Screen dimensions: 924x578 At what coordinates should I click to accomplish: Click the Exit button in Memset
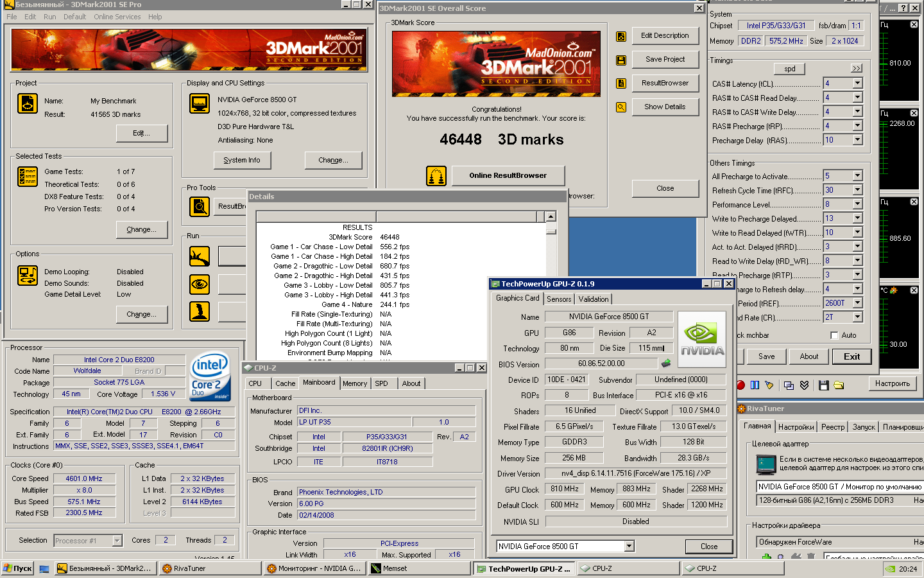(851, 356)
